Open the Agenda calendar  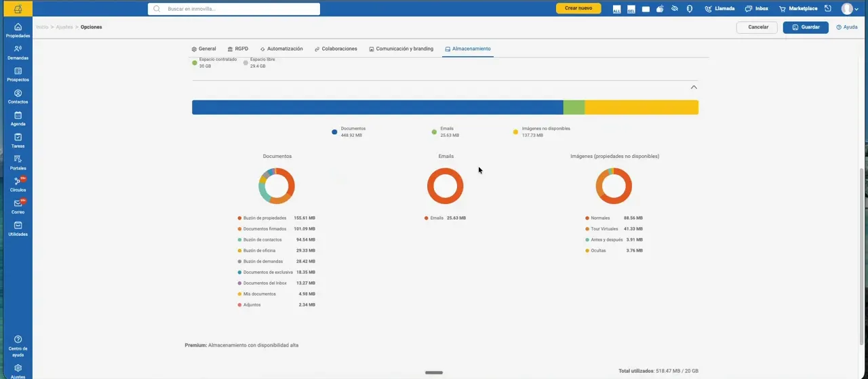click(x=18, y=119)
